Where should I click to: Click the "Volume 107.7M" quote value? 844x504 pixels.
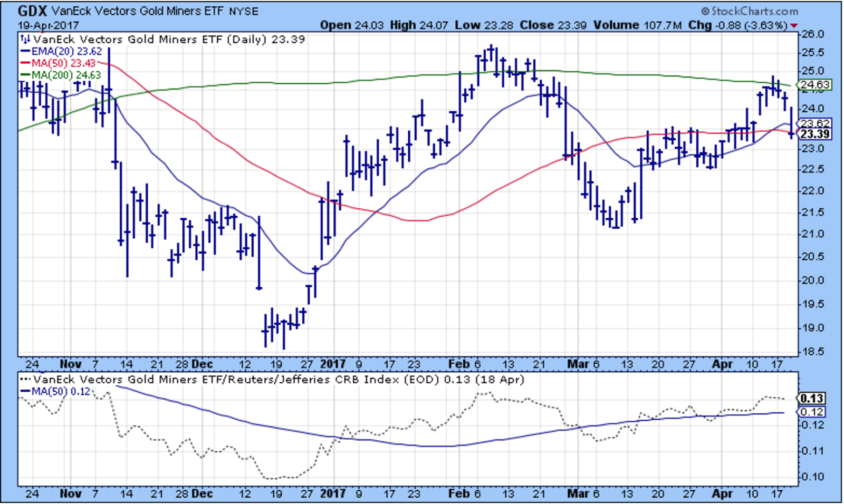click(638, 25)
